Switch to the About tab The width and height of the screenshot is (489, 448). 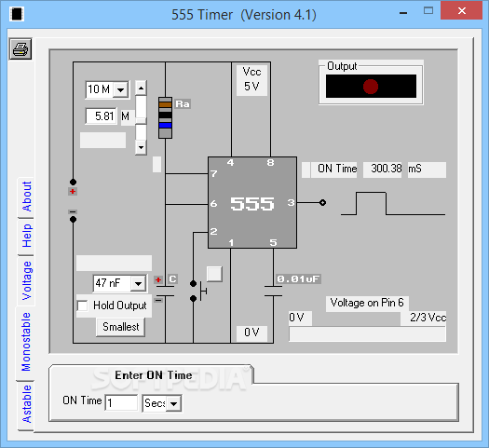pyautogui.click(x=26, y=197)
